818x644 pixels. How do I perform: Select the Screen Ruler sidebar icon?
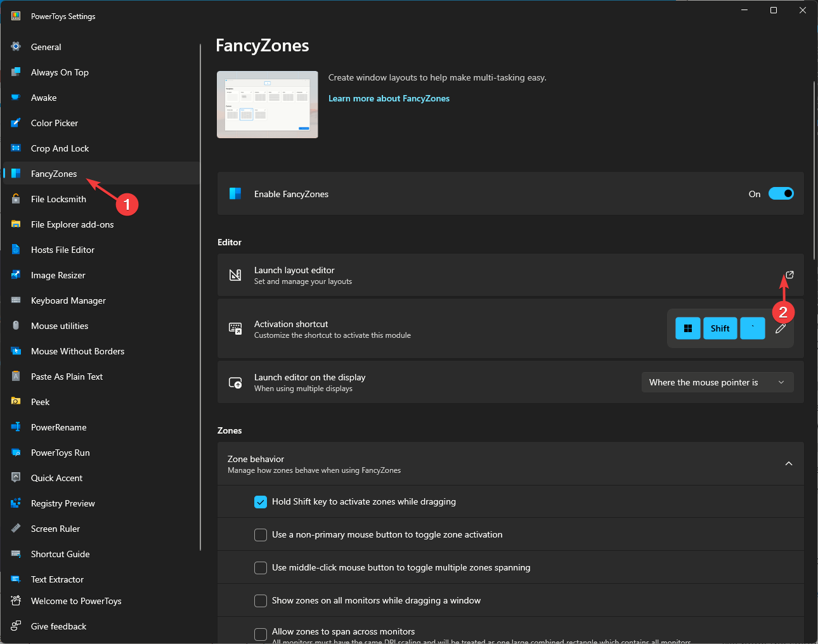(x=16, y=529)
